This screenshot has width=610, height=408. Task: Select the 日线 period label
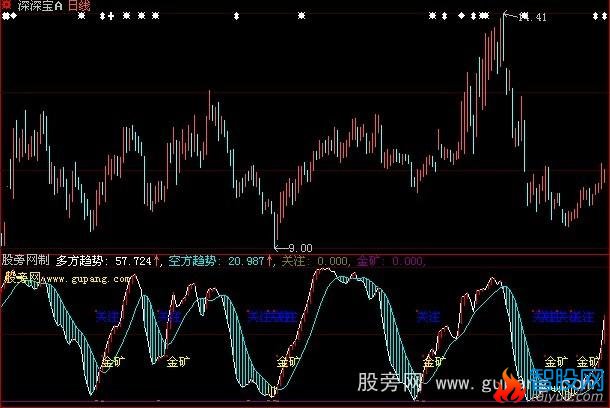tap(79, 5)
